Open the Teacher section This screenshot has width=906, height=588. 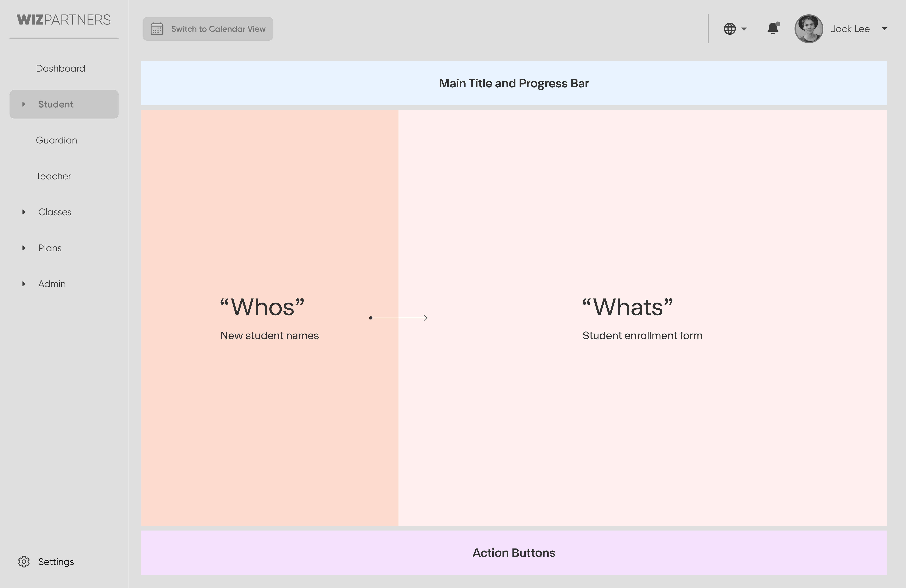[53, 176]
